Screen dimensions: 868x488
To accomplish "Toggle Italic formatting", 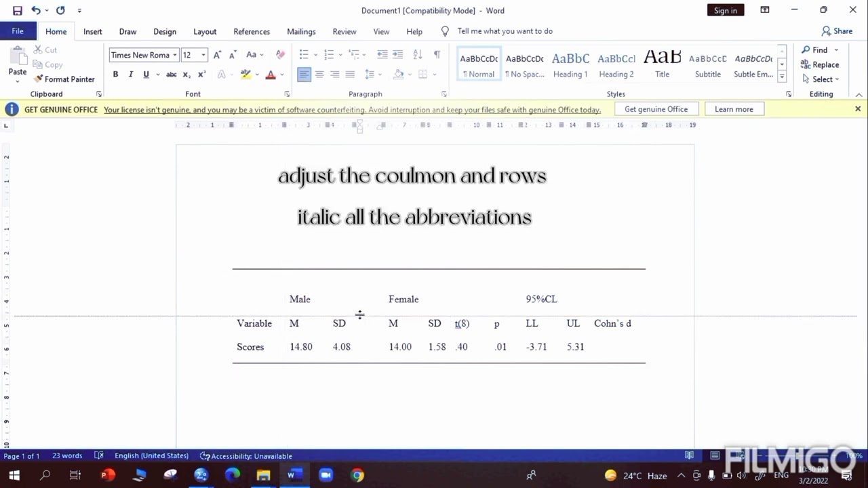I will click(x=130, y=74).
